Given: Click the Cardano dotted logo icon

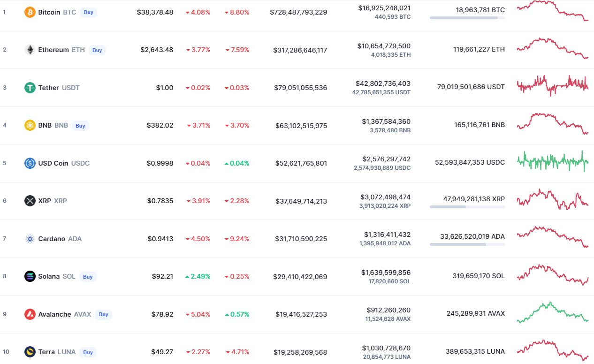Looking at the screenshot, I should [x=30, y=239].
